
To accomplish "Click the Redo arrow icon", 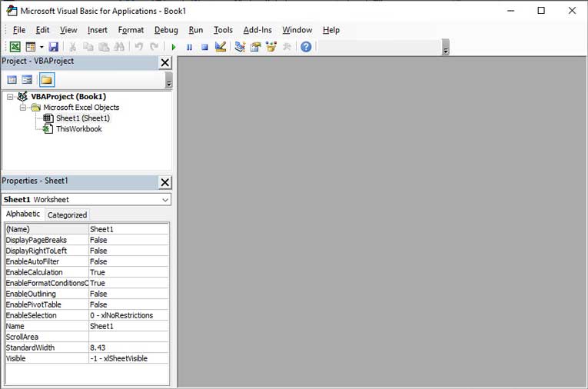I will pos(154,47).
